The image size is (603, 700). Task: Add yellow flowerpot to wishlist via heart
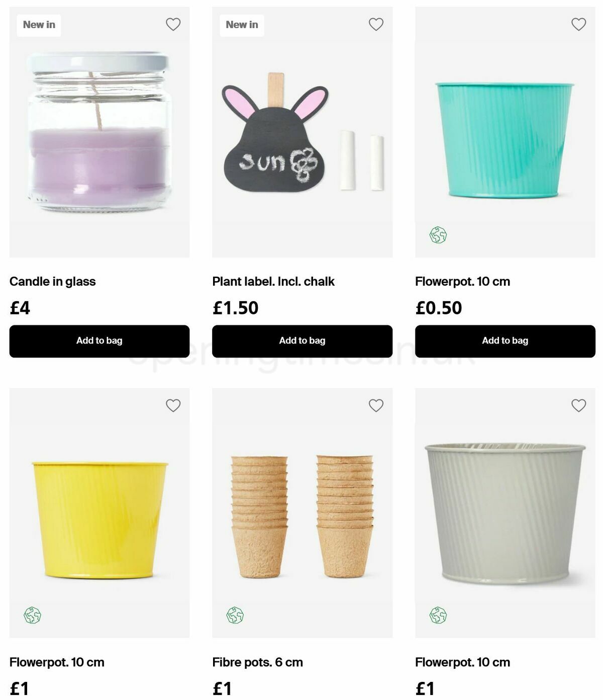(173, 405)
